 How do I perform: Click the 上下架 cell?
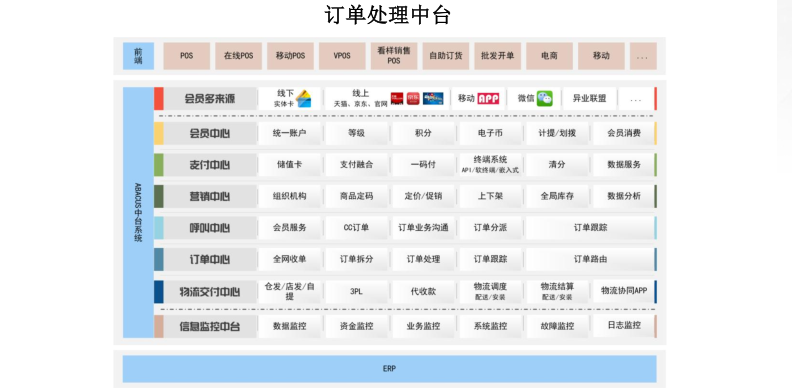tap(490, 196)
